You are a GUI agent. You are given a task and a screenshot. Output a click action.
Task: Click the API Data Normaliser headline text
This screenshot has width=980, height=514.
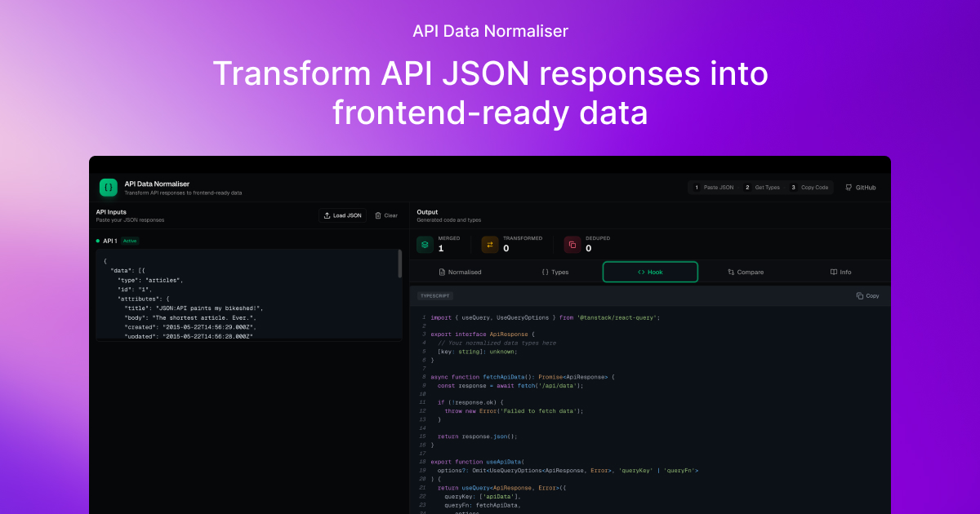pyautogui.click(x=490, y=31)
